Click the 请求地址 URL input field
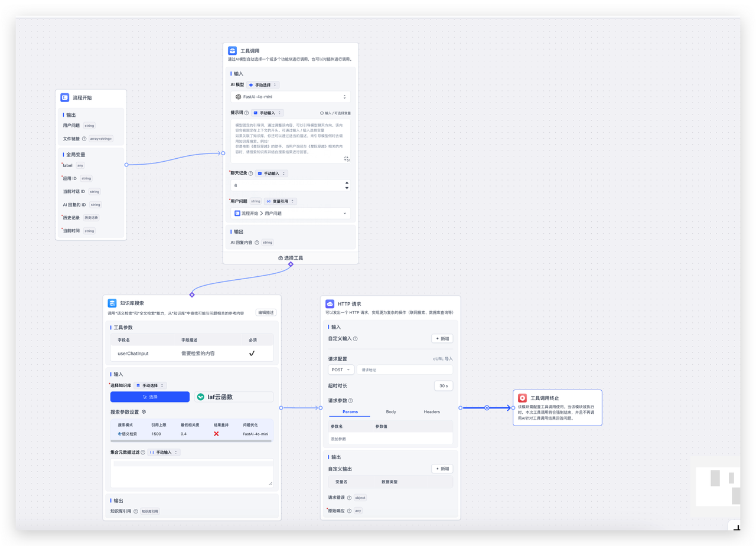Viewport: 756px width, 546px height. 405,370
